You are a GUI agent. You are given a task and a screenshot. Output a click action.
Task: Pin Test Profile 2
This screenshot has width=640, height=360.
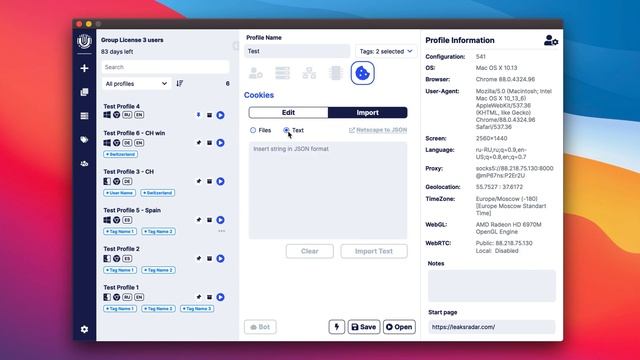pyautogui.click(x=199, y=258)
